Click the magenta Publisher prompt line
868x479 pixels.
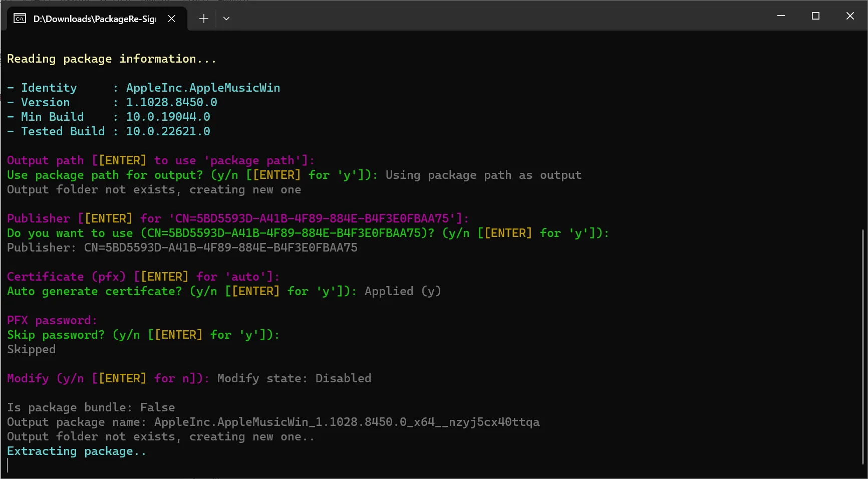[x=238, y=218]
